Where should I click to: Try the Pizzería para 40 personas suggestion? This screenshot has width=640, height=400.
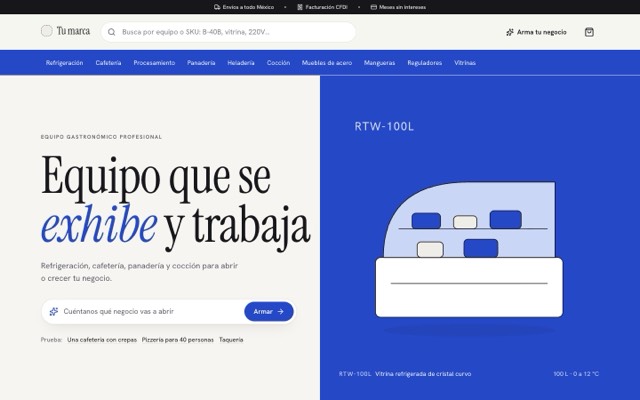[x=178, y=340]
